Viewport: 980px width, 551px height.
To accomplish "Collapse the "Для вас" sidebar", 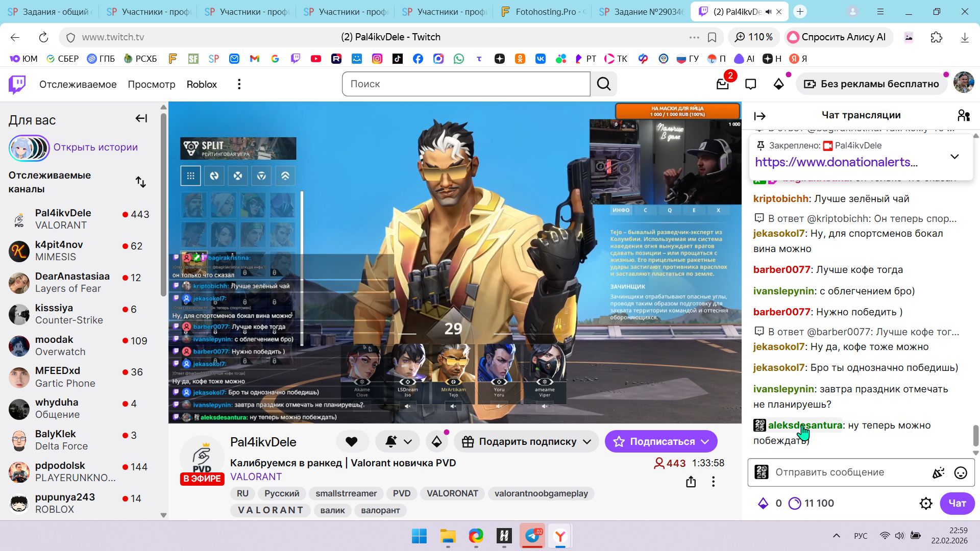I will point(141,119).
